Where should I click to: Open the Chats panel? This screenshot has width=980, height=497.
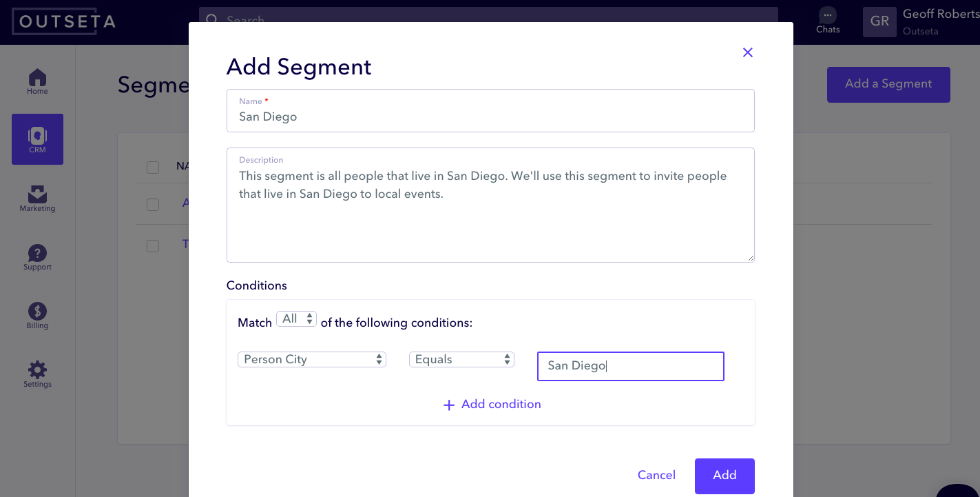(827, 20)
